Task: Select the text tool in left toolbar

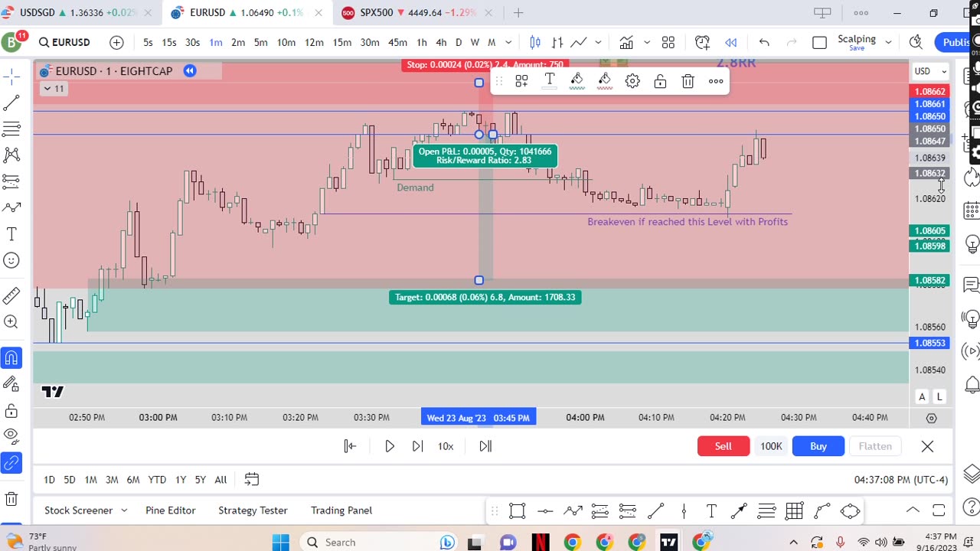Action: [11, 234]
